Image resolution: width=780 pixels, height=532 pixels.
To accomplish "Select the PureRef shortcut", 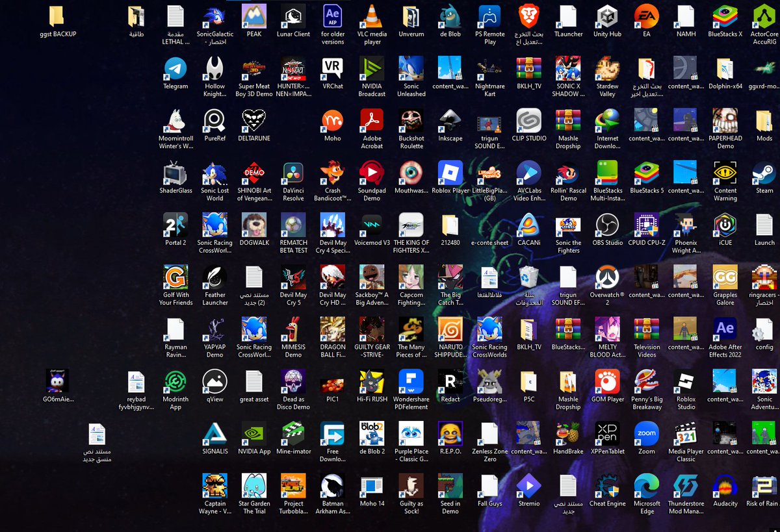I will [215, 121].
